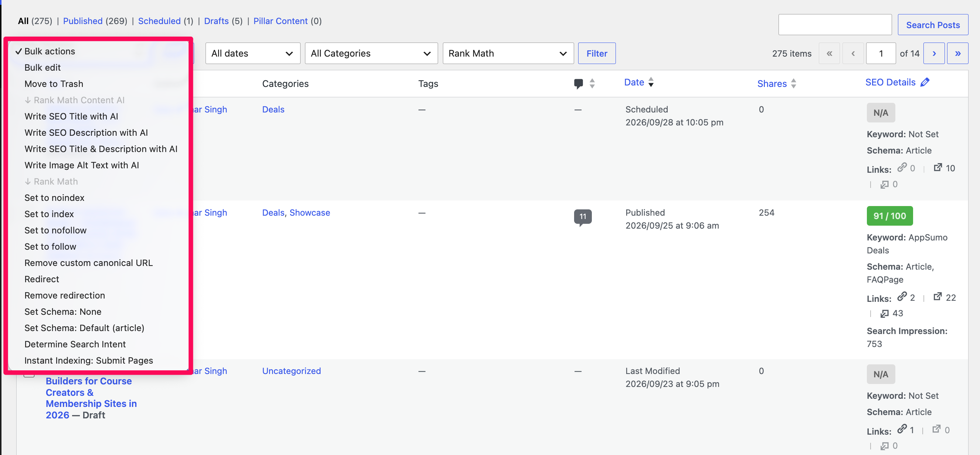Image resolution: width=980 pixels, height=455 pixels.
Task: Click the current page number field
Action: (881, 54)
